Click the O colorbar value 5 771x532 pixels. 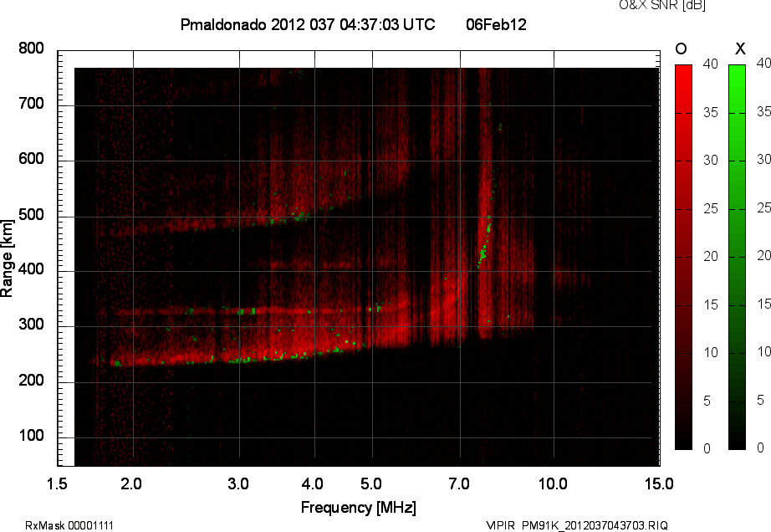coord(707,402)
